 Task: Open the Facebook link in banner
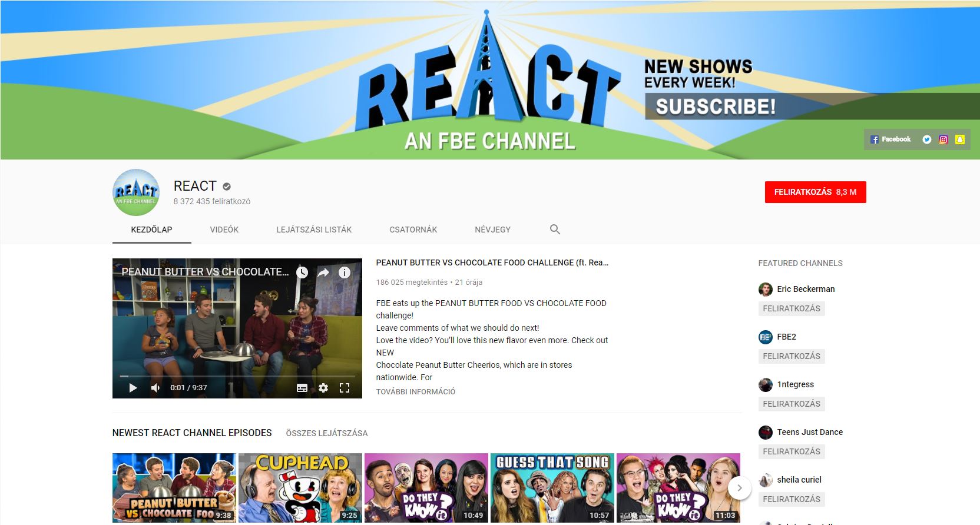tap(890, 139)
